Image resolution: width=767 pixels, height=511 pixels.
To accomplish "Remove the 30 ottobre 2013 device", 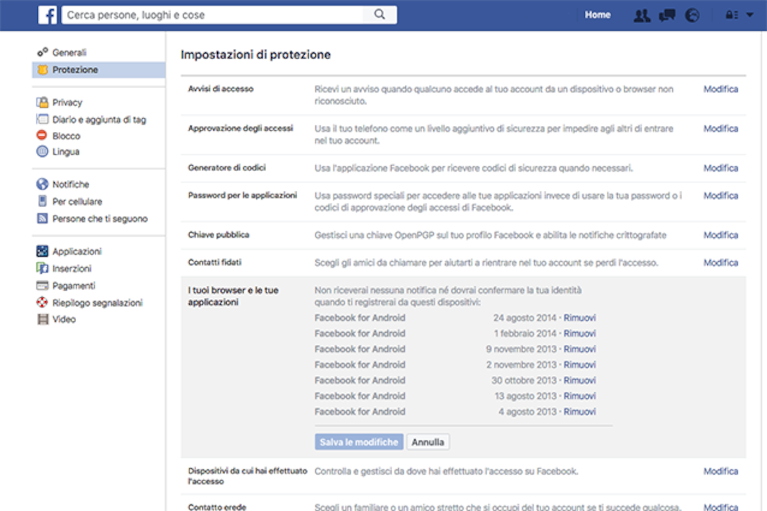I will (580, 380).
